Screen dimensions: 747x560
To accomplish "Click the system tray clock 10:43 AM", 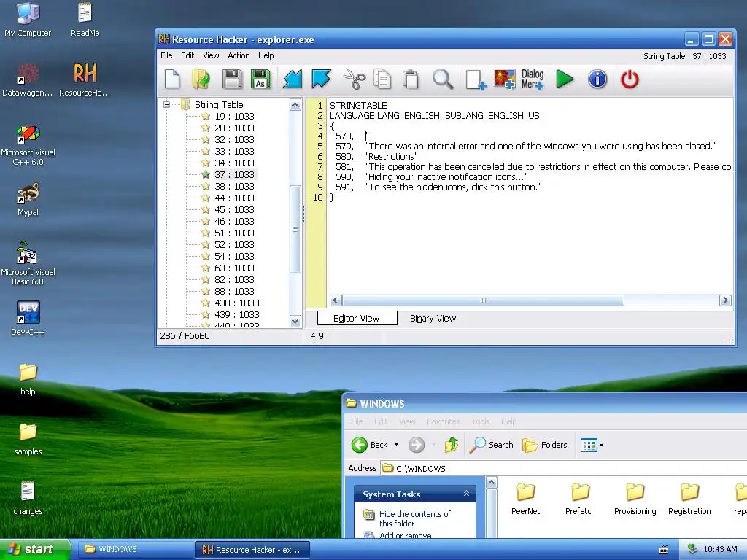I will tap(720, 549).
